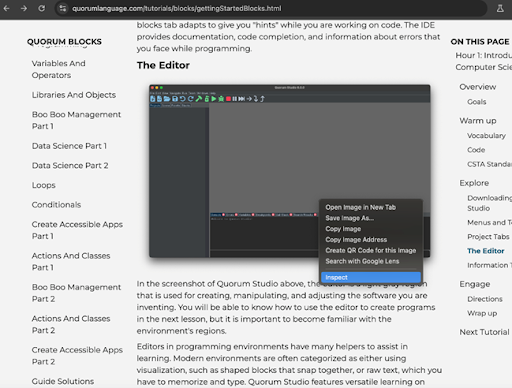Jump to Engage section

(x=475, y=284)
